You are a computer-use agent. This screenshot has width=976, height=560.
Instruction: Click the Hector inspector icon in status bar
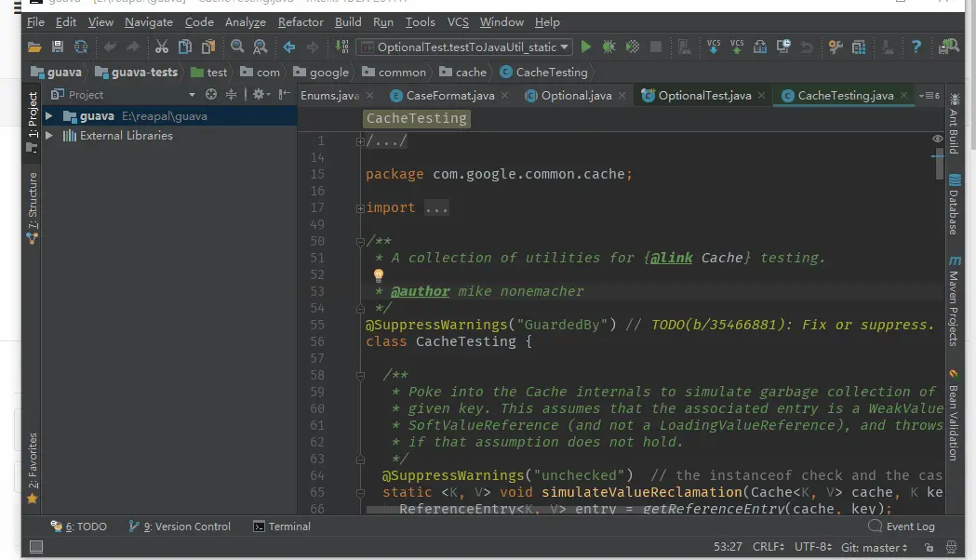pos(951,548)
